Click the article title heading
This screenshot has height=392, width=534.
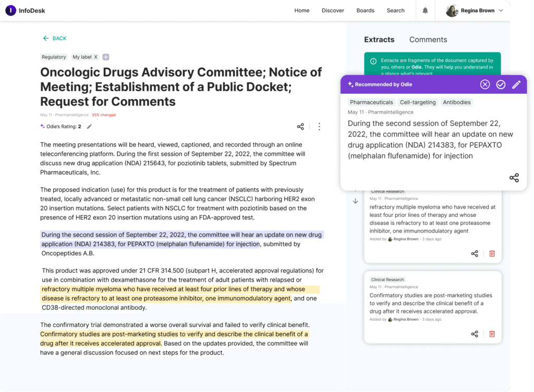(181, 87)
